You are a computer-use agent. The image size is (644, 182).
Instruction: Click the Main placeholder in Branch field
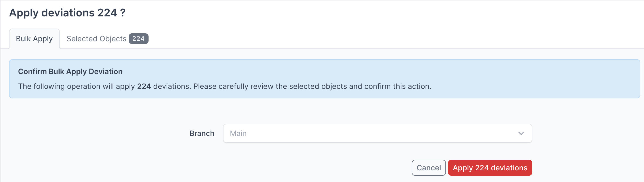click(x=238, y=134)
